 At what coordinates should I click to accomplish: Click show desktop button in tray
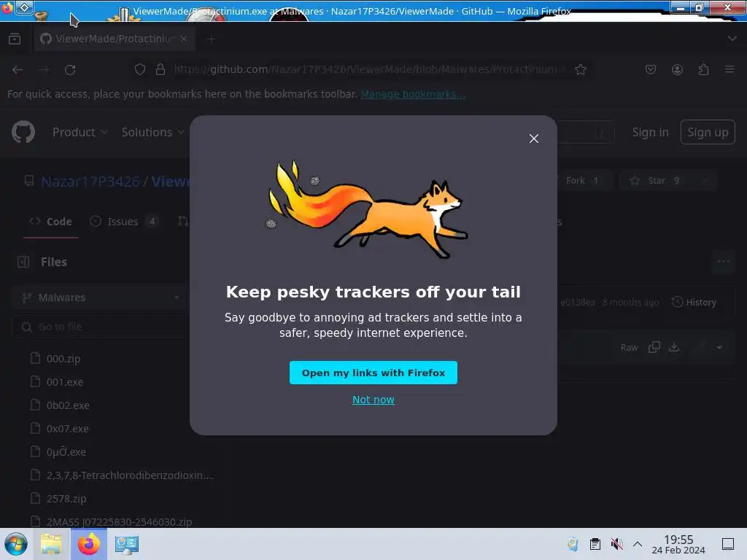(727, 544)
